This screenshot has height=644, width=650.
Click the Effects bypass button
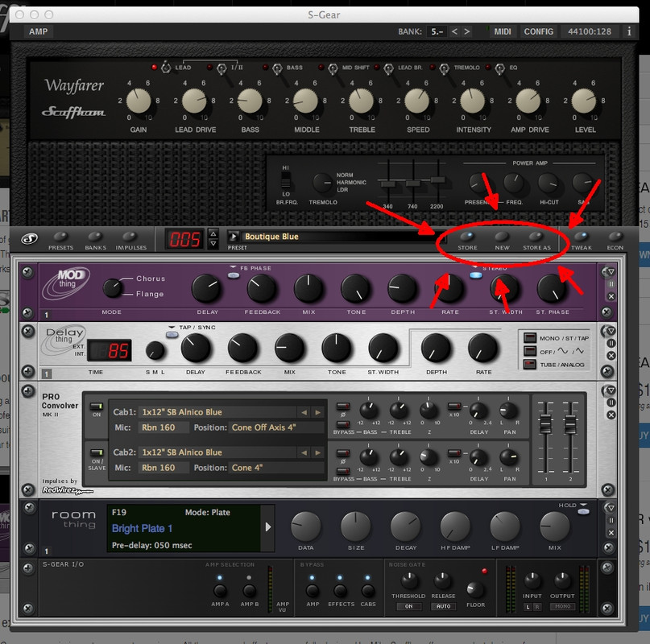pyautogui.click(x=341, y=591)
